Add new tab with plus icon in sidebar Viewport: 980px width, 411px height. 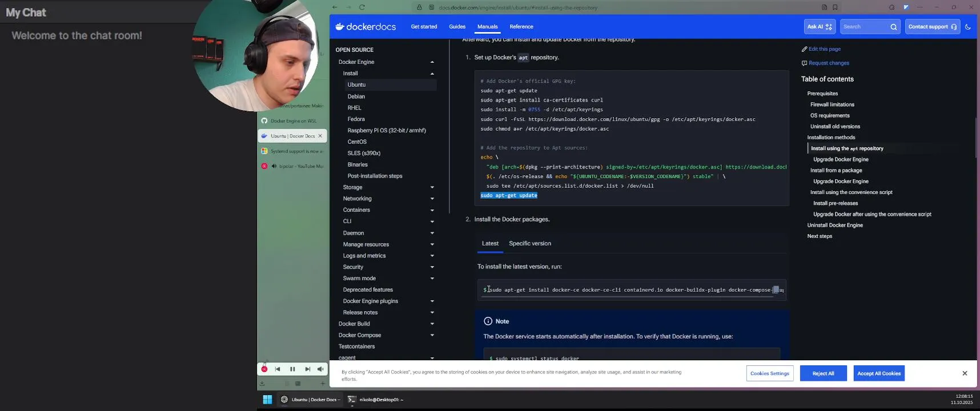pyautogui.click(x=323, y=384)
